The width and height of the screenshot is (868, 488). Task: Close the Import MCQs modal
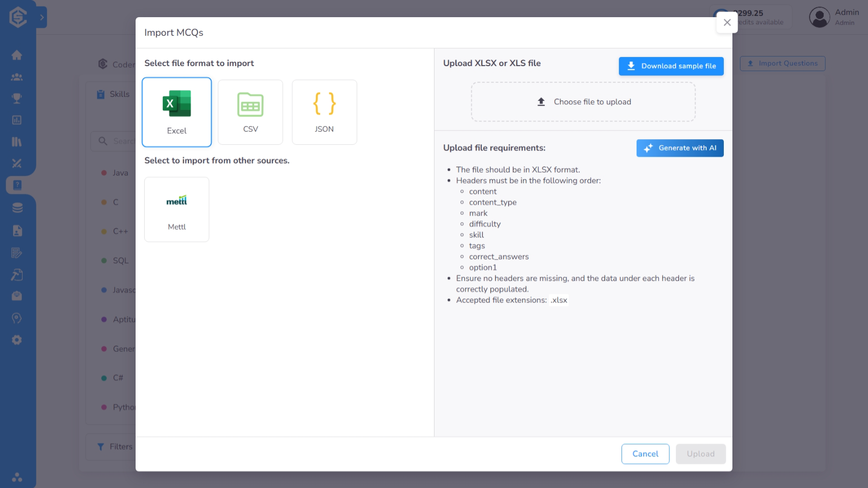tap(727, 23)
